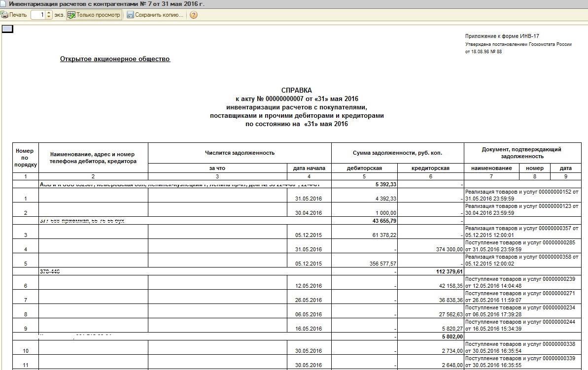
Task: Click document Реализация товаров и услуг 00000000123
Action: click(522, 209)
